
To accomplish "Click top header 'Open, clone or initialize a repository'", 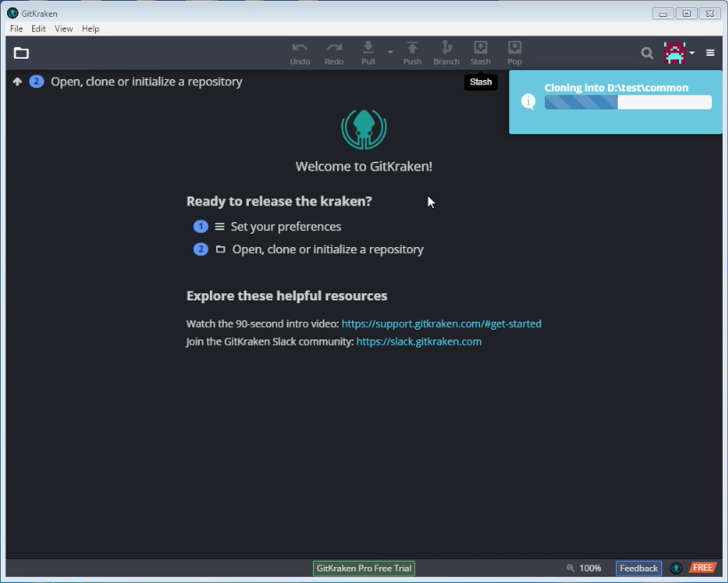I will [x=147, y=82].
